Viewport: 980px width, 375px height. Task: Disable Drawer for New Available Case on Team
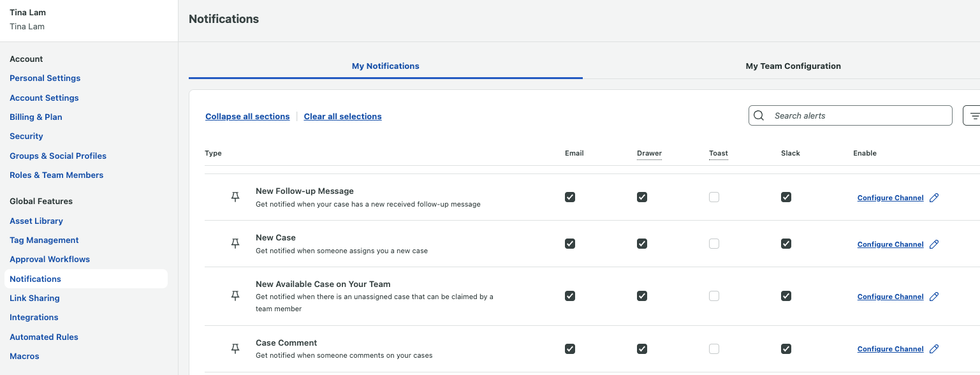(x=642, y=296)
